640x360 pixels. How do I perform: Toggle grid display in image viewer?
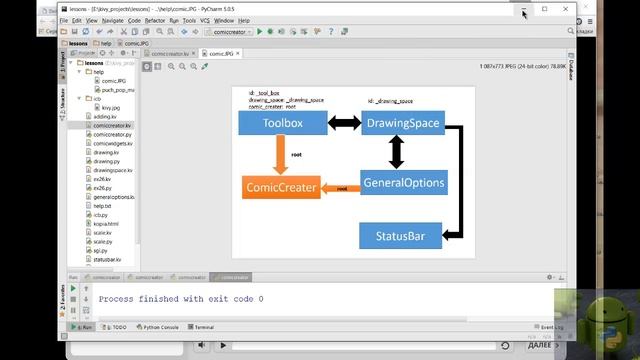158,66
